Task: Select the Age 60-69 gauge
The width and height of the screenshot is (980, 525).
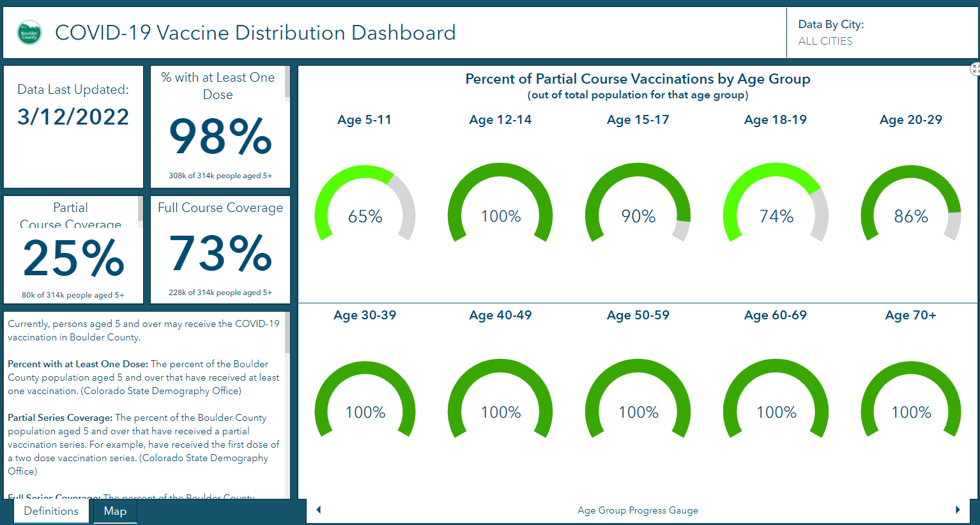Action: click(x=776, y=399)
